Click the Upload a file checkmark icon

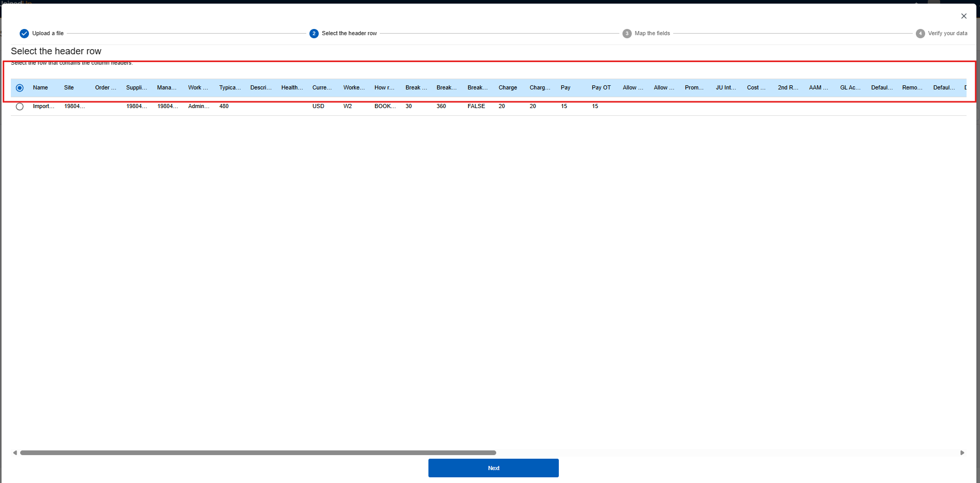(x=24, y=34)
